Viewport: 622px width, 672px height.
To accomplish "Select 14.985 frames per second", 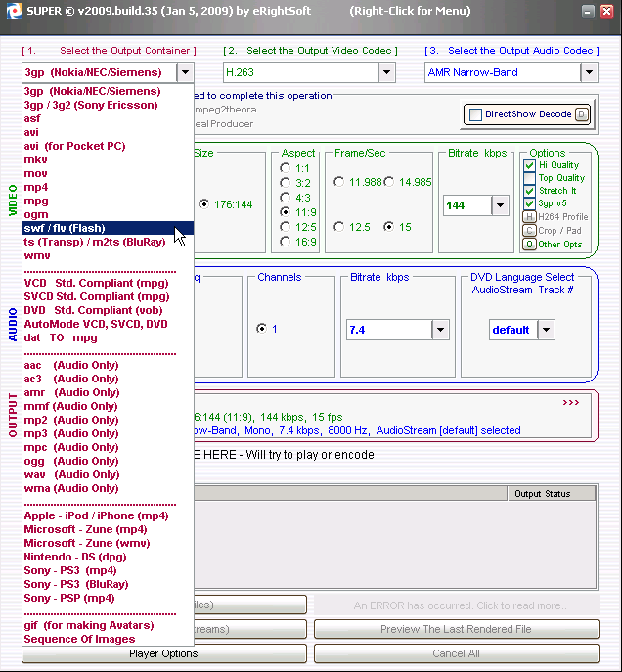I will [389, 182].
